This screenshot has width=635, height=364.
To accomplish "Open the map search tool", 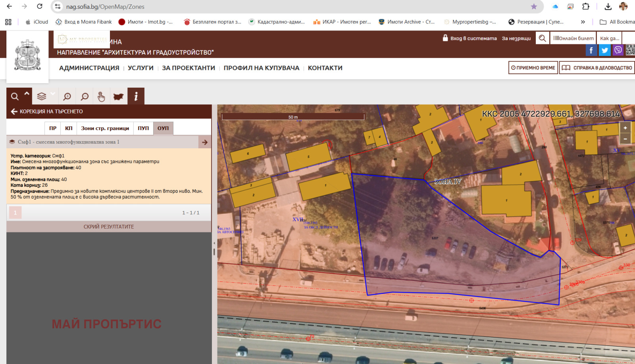I will 15,96.
